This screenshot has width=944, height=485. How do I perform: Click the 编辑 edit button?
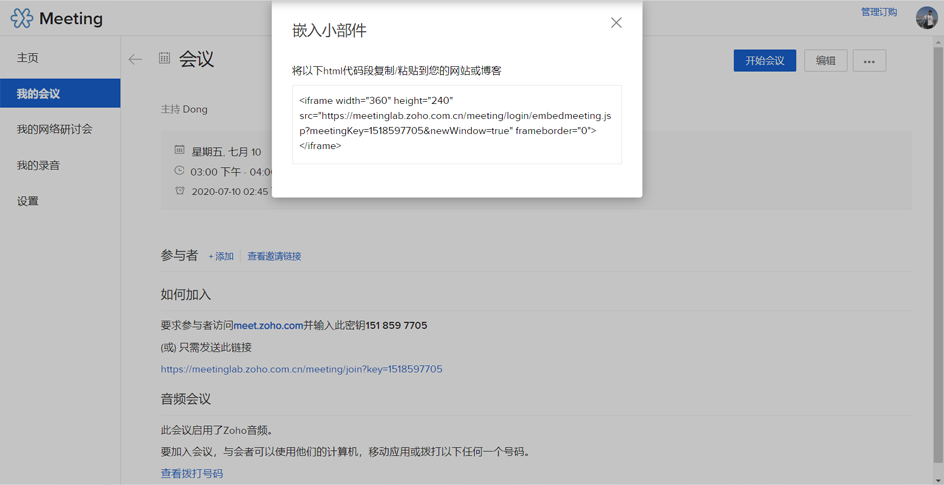click(x=825, y=61)
